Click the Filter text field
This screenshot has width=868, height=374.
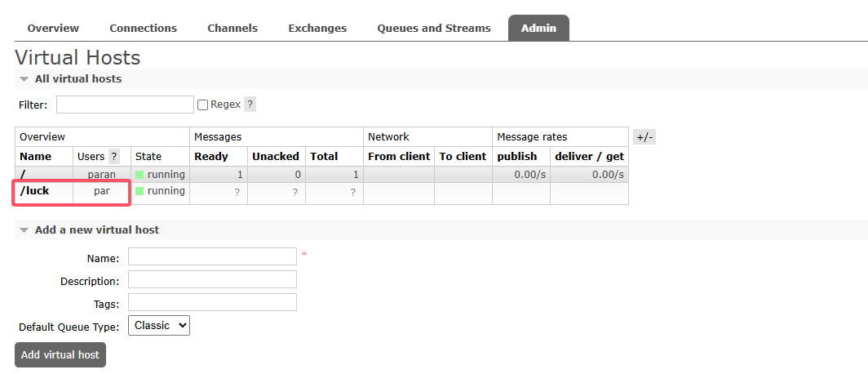(125, 105)
